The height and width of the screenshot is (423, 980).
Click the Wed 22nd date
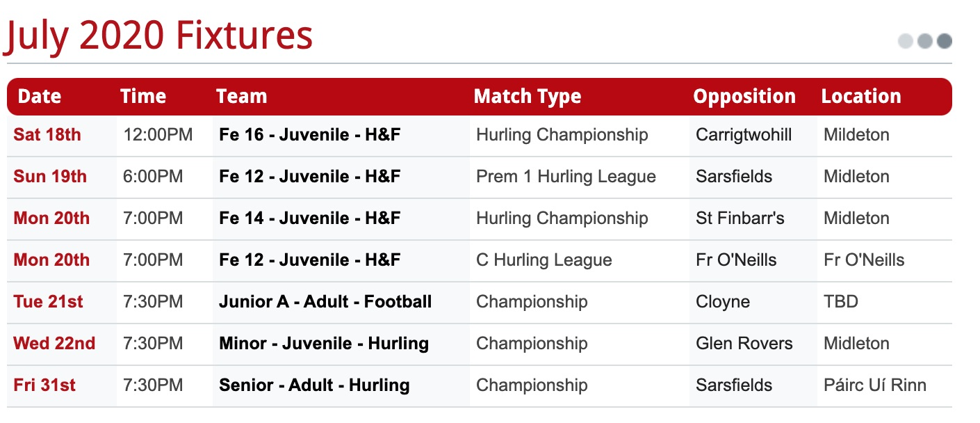[x=54, y=344]
